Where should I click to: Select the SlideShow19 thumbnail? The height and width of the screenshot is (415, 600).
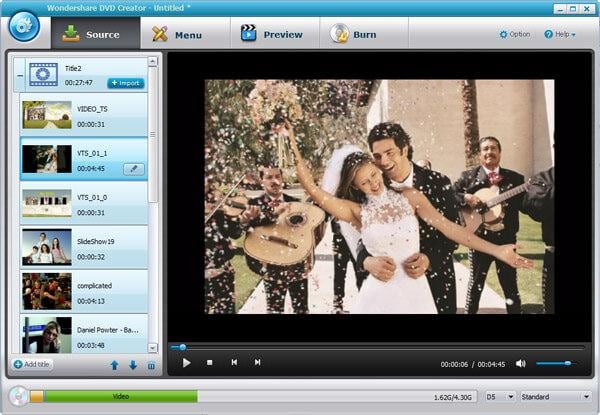coord(47,247)
